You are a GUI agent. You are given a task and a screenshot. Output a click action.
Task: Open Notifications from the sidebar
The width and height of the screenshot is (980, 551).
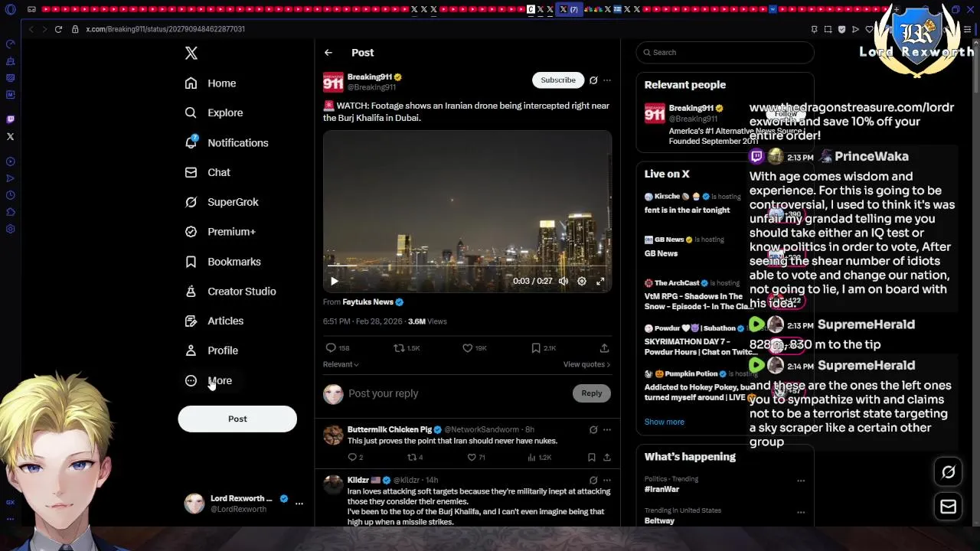pos(227,143)
